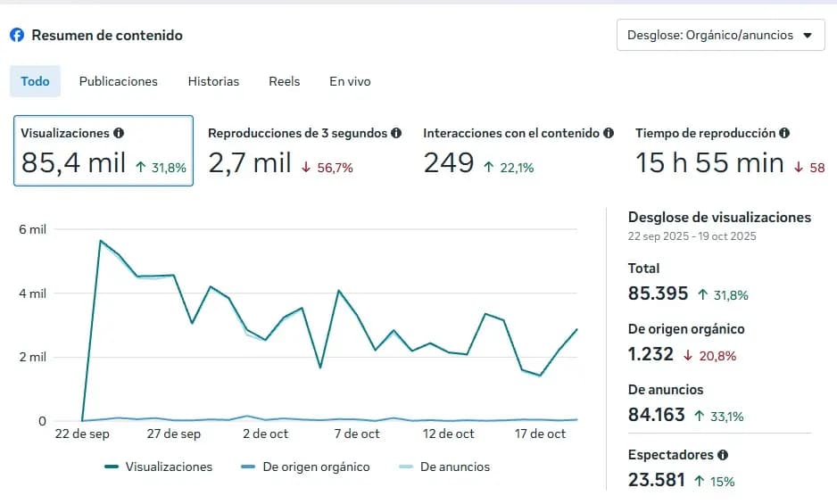Click the 56,7% decrease indicator

(327, 168)
